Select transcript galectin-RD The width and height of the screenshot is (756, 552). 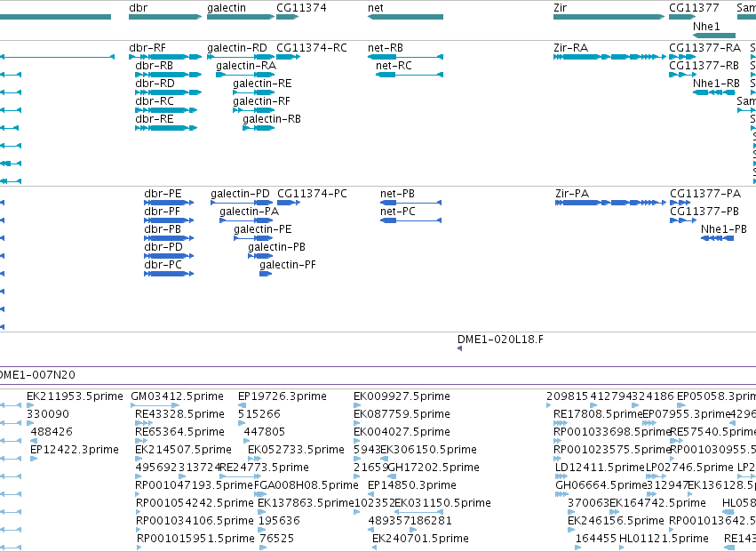[241, 57]
